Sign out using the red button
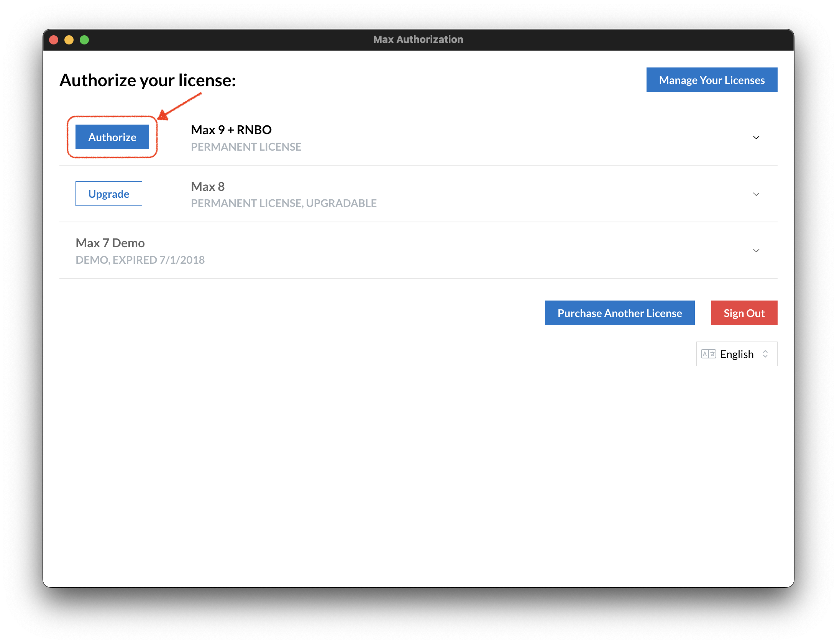 (x=744, y=313)
